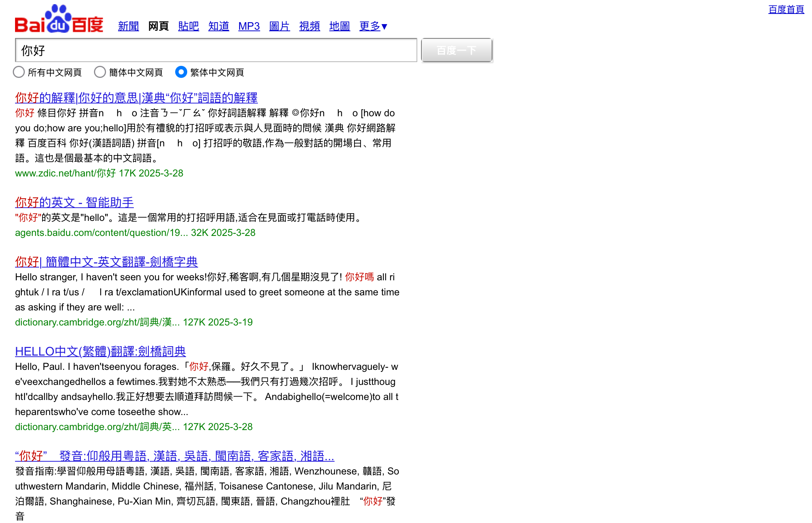Viewport: 812px width, 523px height.
Task: Expand the 更多 dropdown menu
Action: click(x=373, y=26)
